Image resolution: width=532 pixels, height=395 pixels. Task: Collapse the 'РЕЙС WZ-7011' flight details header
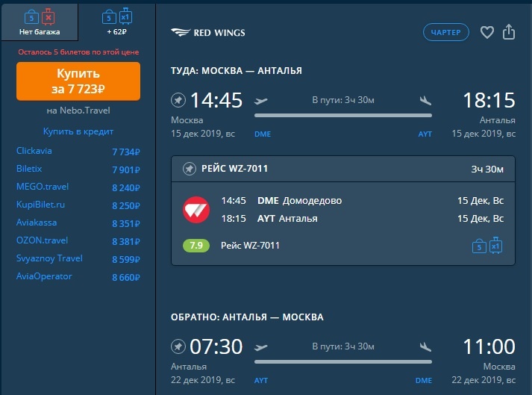(x=343, y=169)
